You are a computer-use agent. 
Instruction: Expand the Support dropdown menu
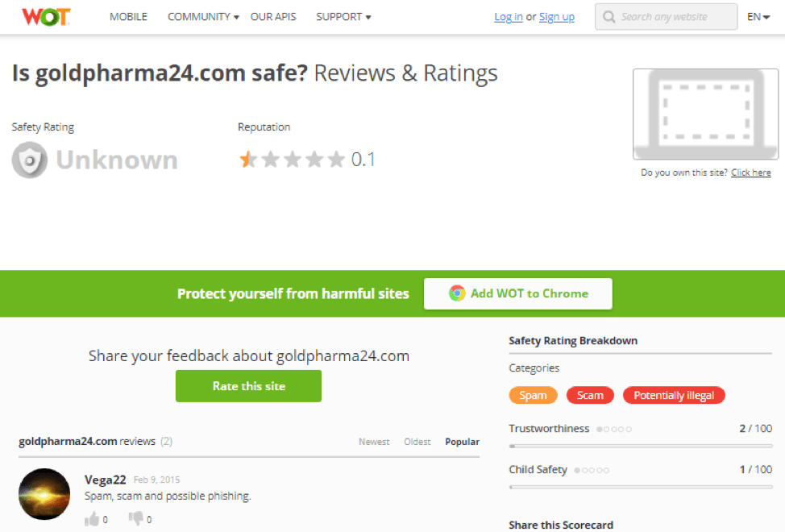click(x=343, y=17)
